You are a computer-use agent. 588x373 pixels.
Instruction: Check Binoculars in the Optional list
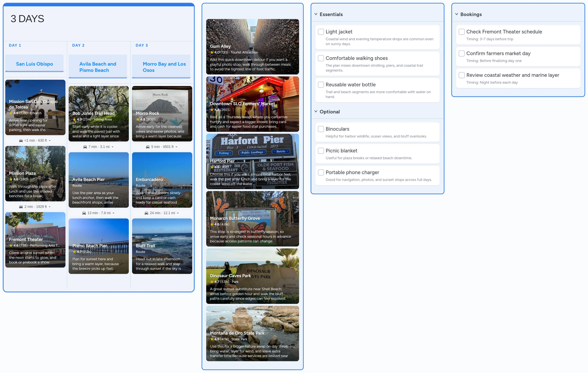(321, 129)
